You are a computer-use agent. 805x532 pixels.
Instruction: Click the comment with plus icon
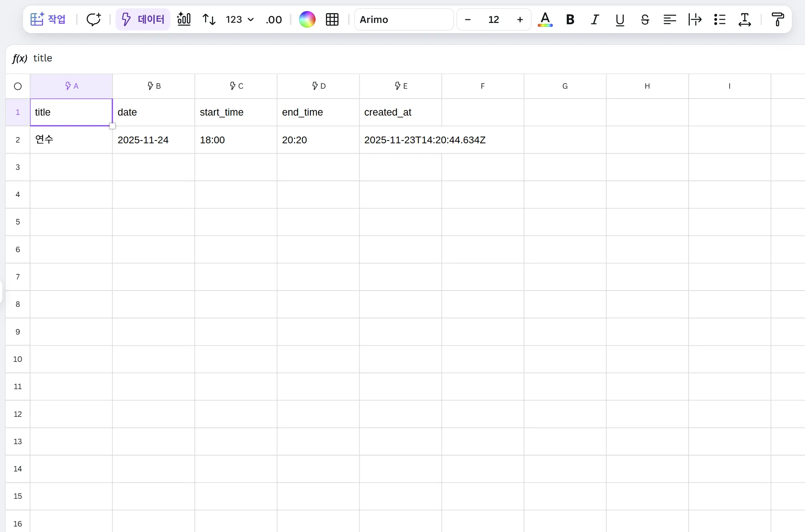[x=93, y=19]
